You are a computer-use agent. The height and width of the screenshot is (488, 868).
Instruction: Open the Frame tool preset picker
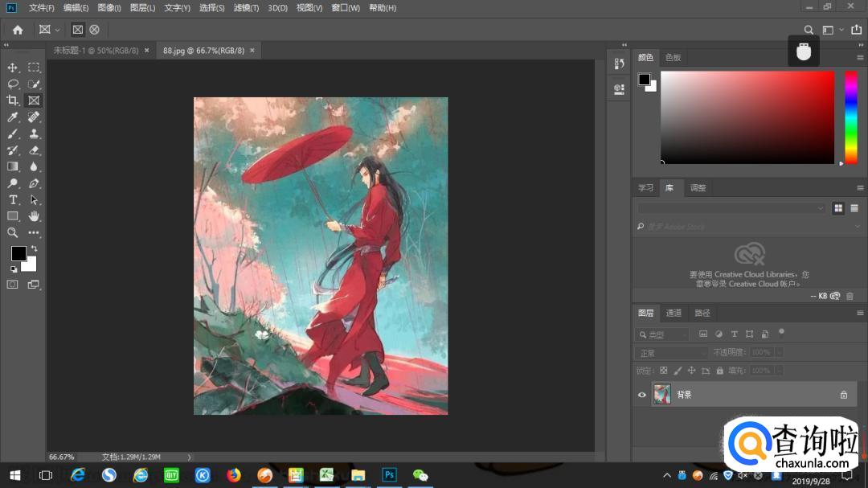tap(49, 30)
